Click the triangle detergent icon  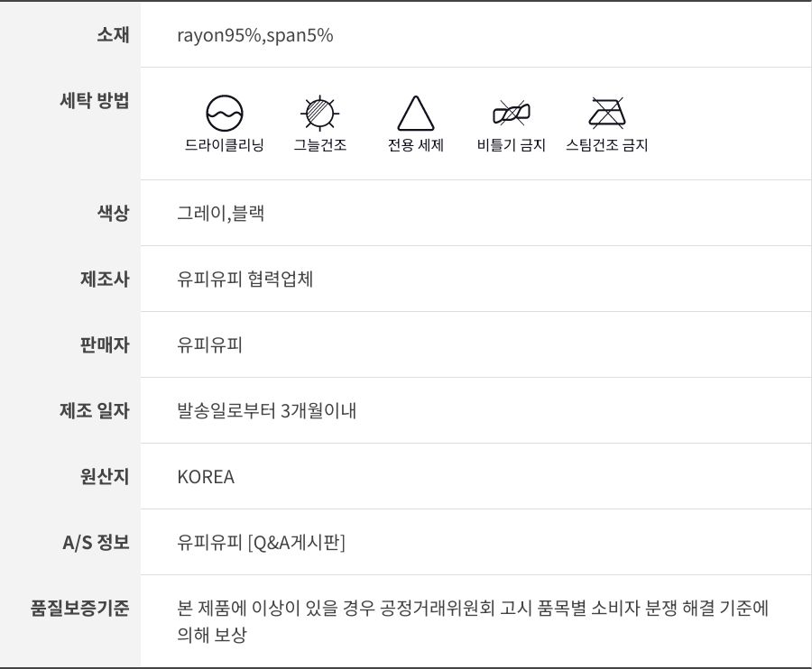(x=416, y=114)
